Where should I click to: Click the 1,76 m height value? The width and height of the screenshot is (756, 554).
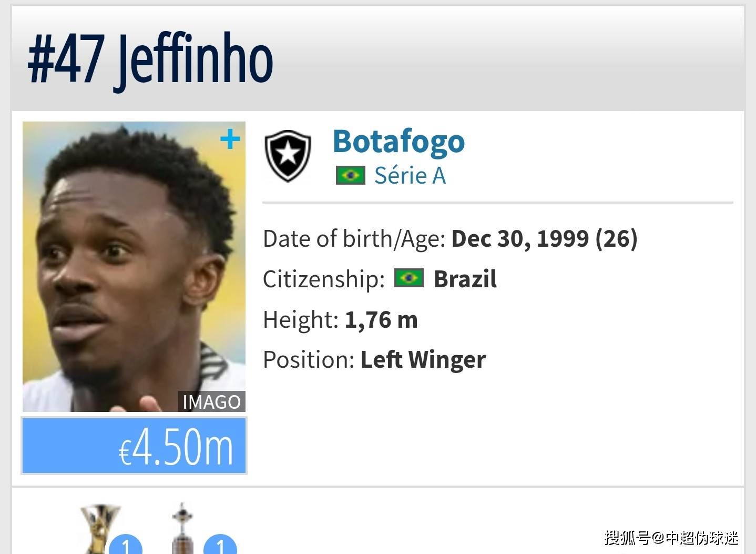tap(381, 320)
